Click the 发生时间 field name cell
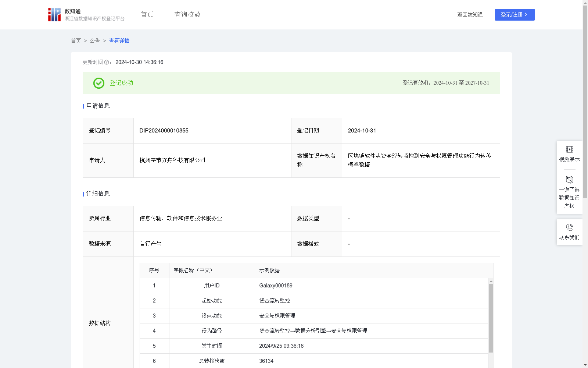588x368 pixels. (x=212, y=346)
